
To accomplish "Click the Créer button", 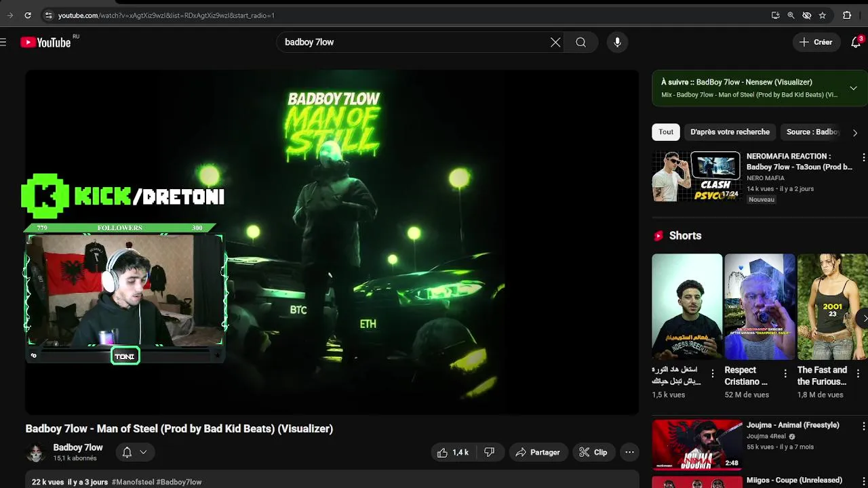I will (816, 42).
